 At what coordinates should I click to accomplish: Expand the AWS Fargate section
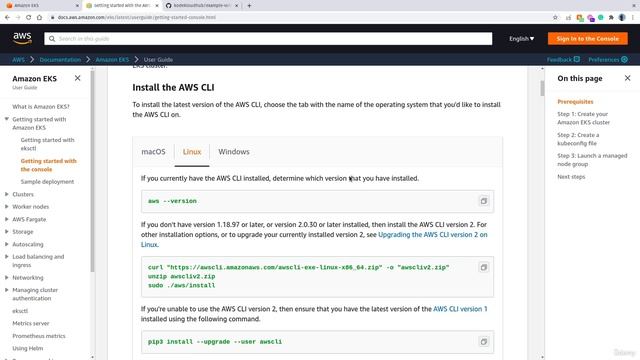7,219
